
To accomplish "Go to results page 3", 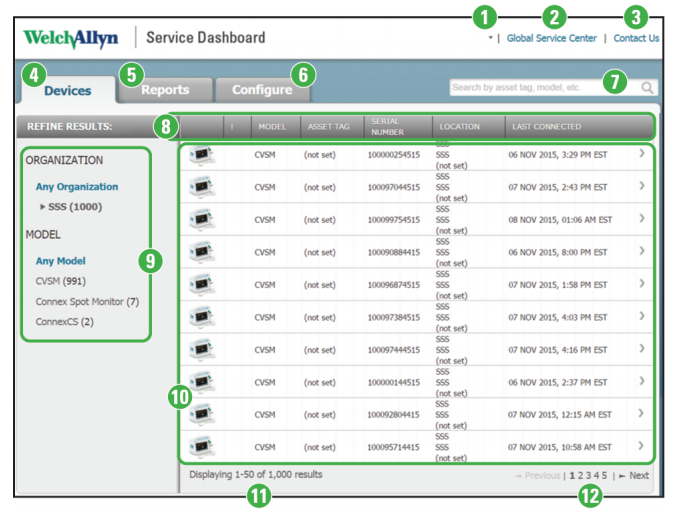I will [x=588, y=475].
